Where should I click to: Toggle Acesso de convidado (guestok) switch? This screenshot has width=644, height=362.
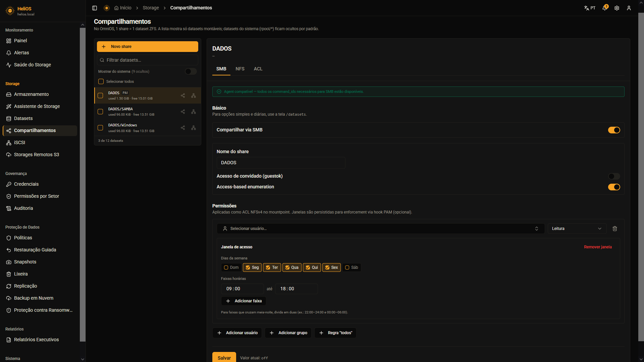[x=614, y=176]
